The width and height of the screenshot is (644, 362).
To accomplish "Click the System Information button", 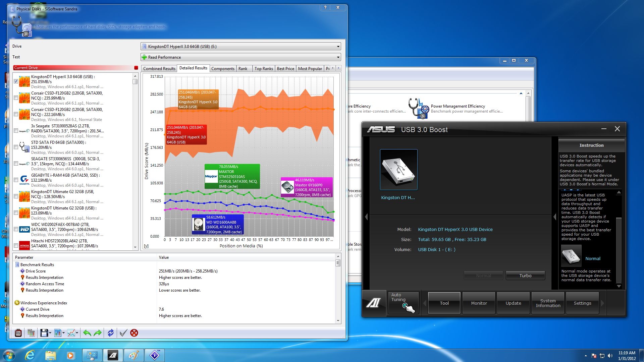I will coord(548,303).
